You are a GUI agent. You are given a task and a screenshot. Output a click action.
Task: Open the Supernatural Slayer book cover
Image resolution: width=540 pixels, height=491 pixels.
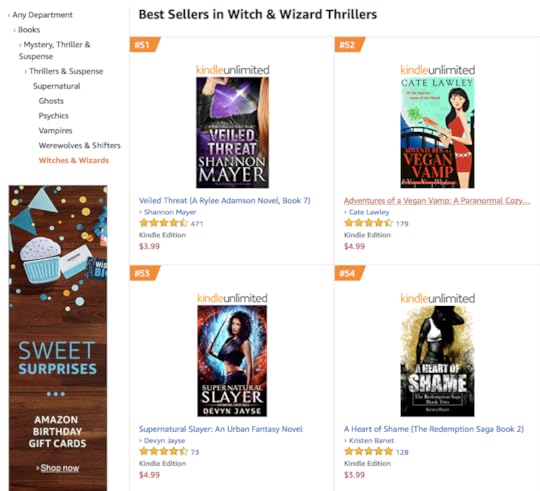point(232,361)
